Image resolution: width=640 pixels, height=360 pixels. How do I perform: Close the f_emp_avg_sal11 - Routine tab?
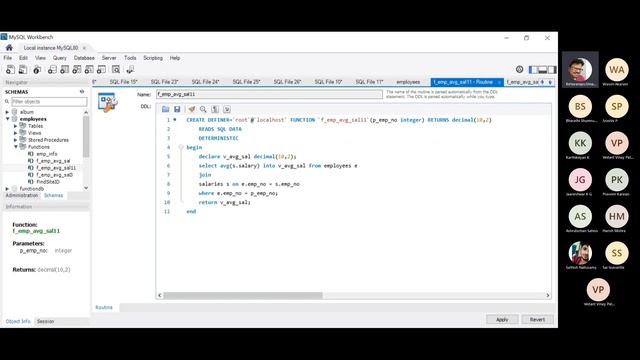[x=499, y=82]
